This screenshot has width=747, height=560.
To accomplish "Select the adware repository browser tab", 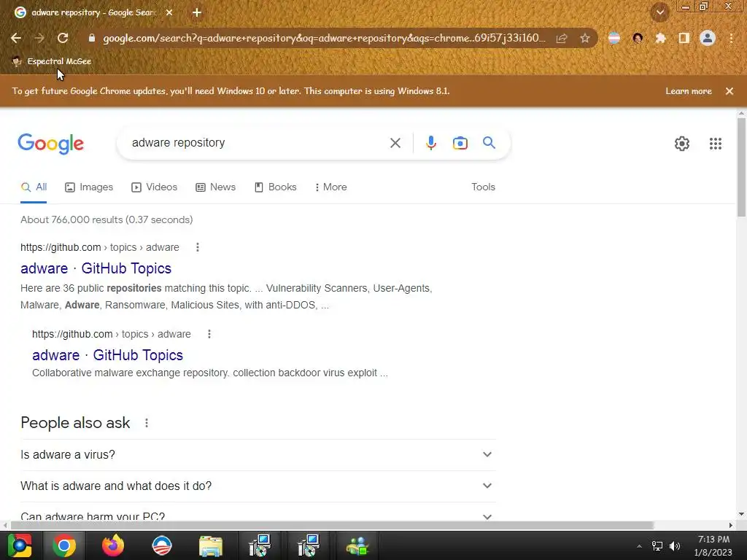I will [93, 12].
